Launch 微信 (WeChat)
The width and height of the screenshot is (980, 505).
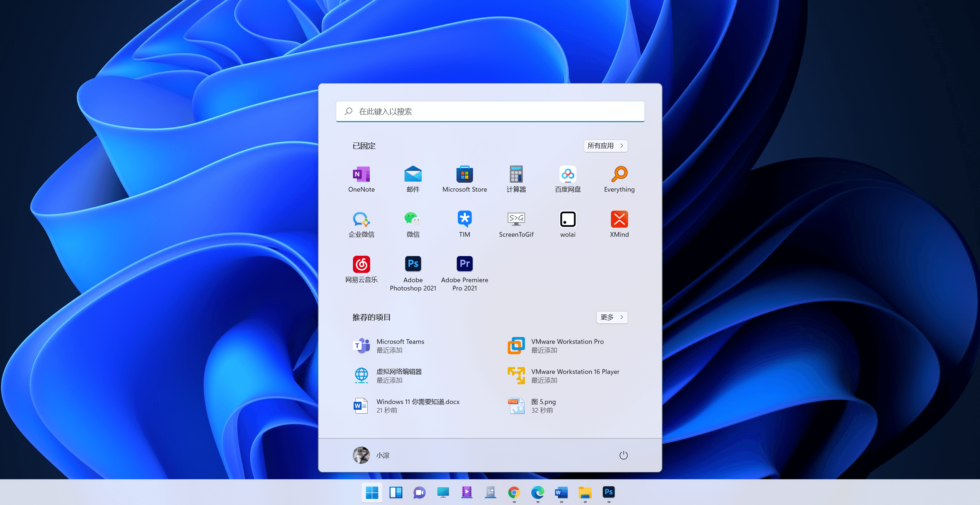[x=413, y=223]
